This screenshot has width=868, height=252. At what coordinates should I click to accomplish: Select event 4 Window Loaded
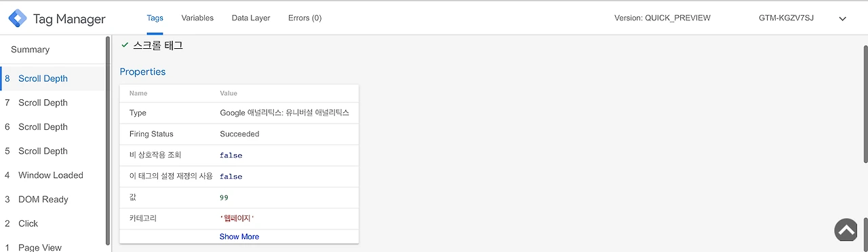tap(53, 175)
